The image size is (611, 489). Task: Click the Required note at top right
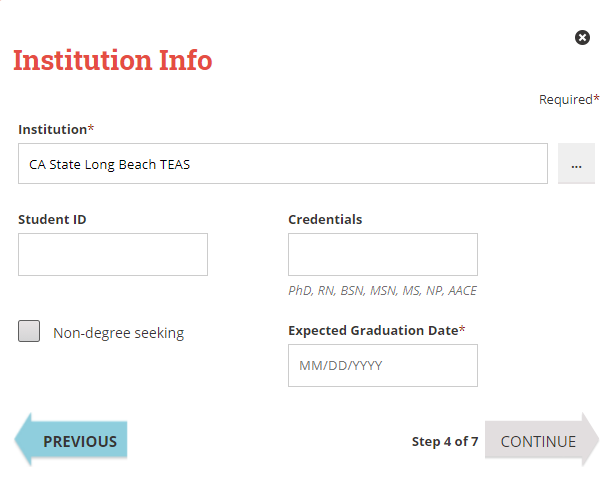point(568,99)
